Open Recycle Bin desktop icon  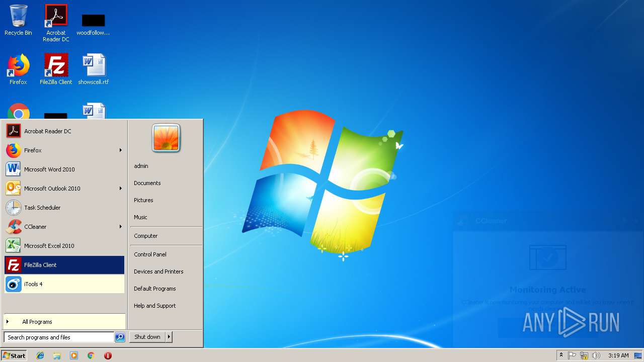pyautogui.click(x=18, y=20)
